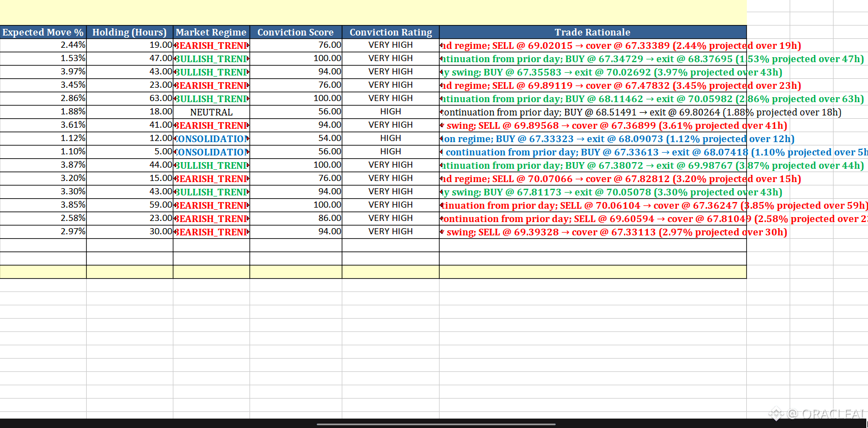Select CONSOLIDATION regime in the 1.10% row
868x428 pixels.
pos(211,152)
